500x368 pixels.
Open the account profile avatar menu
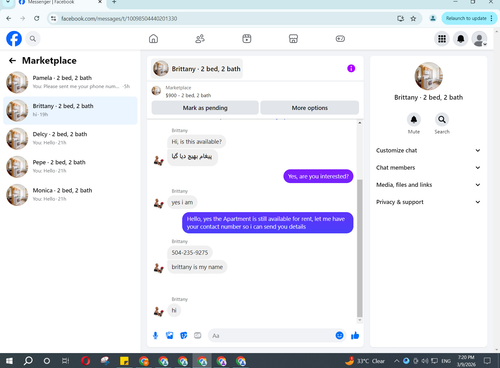479,39
